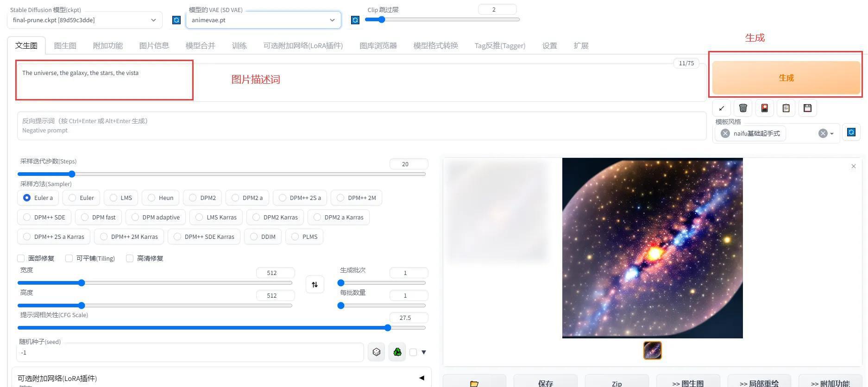The width and height of the screenshot is (868, 387).
Task: Clear the prompt with the trash icon
Action: point(743,108)
